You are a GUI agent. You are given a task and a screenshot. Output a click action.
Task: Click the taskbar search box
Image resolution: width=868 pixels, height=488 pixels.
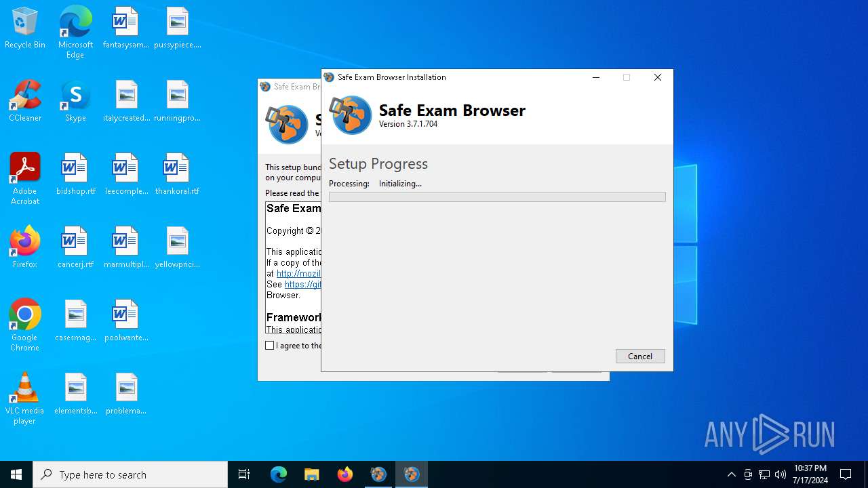coord(130,474)
